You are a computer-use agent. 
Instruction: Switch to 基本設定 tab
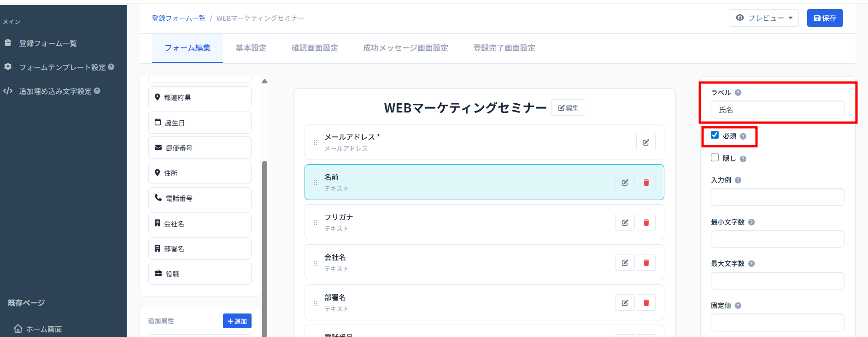pyautogui.click(x=251, y=48)
